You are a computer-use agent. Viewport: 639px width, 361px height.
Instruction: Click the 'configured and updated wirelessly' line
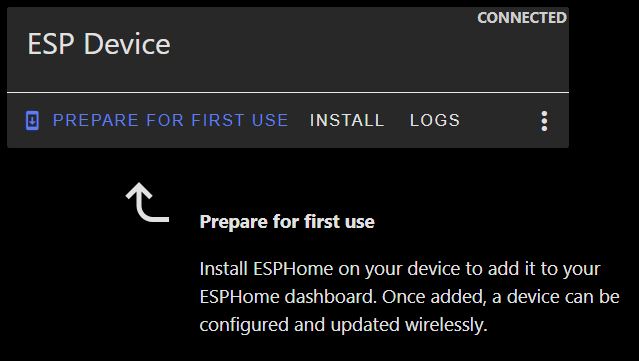click(x=344, y=325)
